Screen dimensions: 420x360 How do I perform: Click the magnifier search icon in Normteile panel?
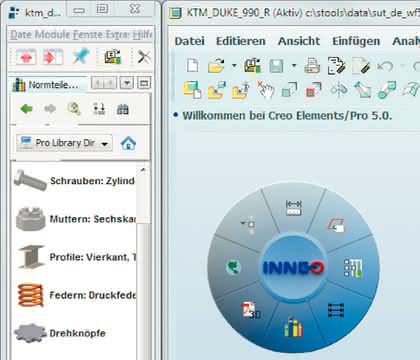coord(74,109)
